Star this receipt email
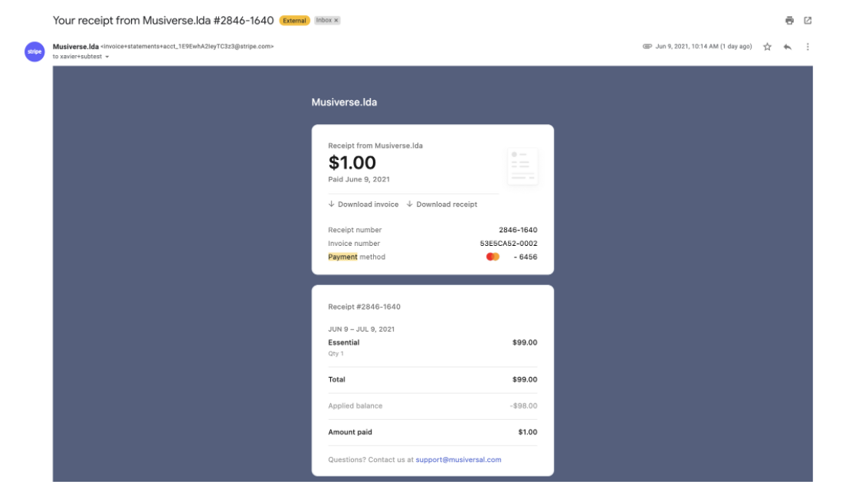Screen dimensions: 845x504 [767, 47]
